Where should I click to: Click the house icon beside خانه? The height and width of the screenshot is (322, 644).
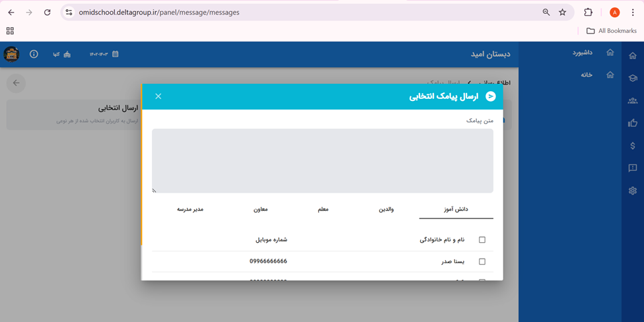610,75
